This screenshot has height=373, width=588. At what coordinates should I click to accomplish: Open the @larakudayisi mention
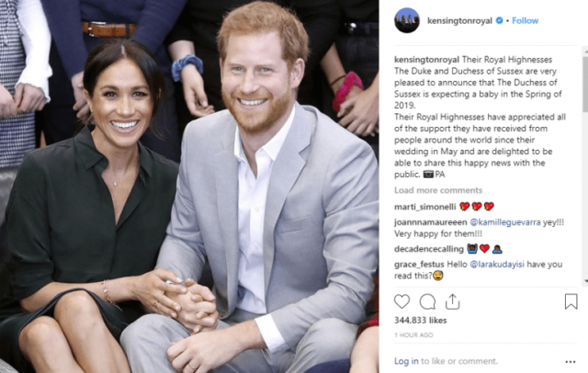tap(497, 265)
